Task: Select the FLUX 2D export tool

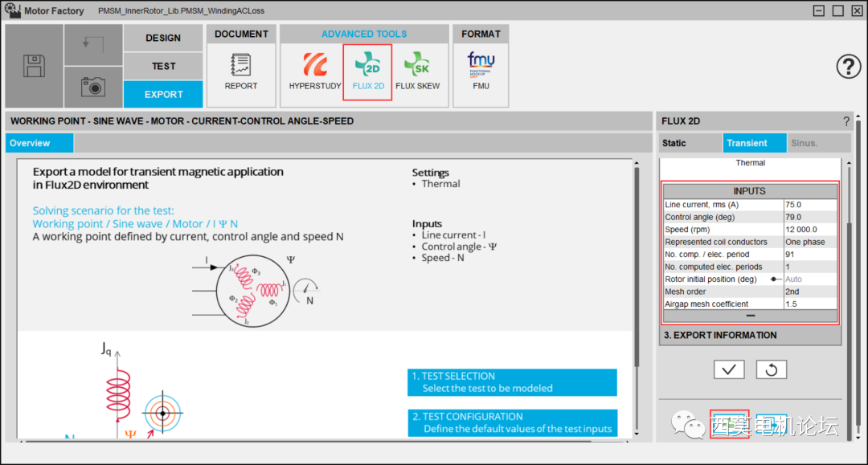Action: [x=367, y=72]
